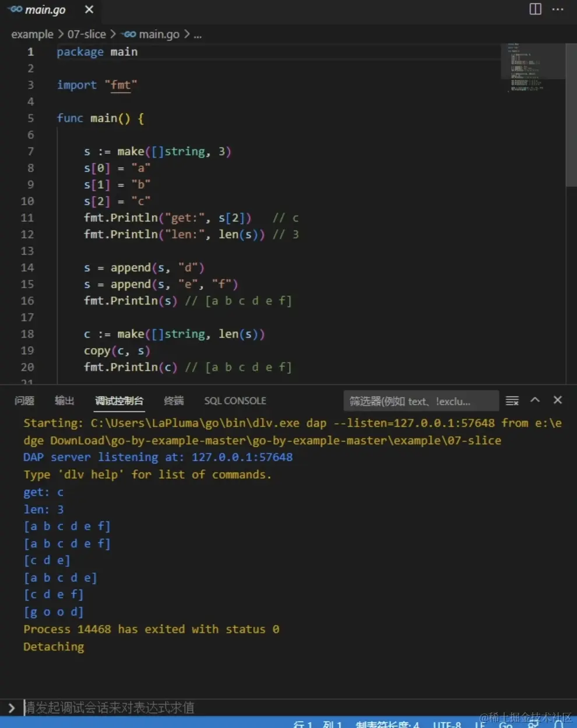Screen dimensions: 577x728
Task: Open the LF end-of-line selector
Action: click(480, 724)
